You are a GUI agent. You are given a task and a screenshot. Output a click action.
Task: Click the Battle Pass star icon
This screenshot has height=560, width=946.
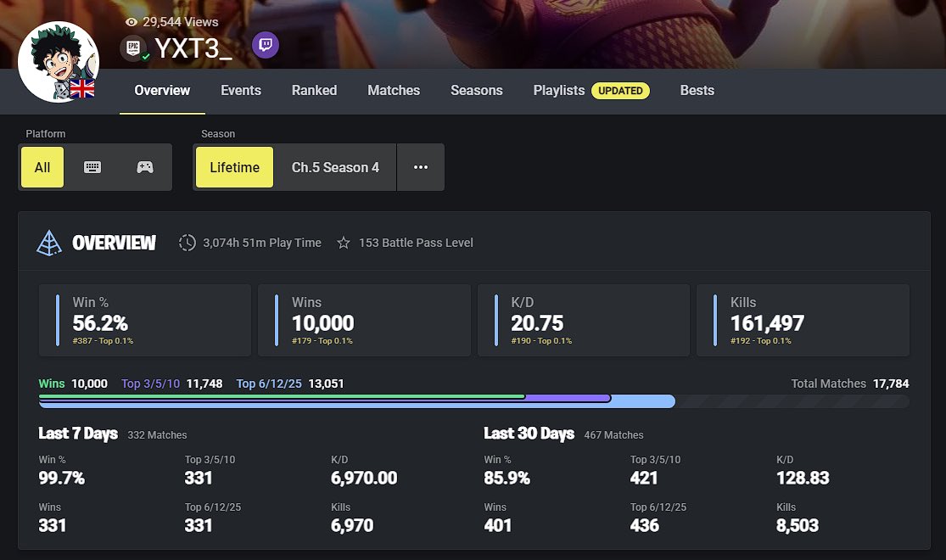pyautogui.click(x=344, y=243)
